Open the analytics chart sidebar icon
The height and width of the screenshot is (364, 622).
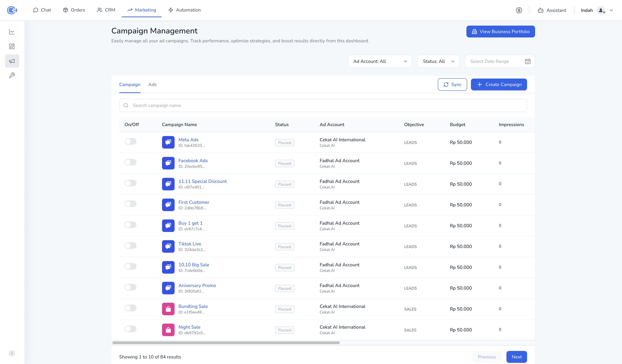click(x=12, y=32)
